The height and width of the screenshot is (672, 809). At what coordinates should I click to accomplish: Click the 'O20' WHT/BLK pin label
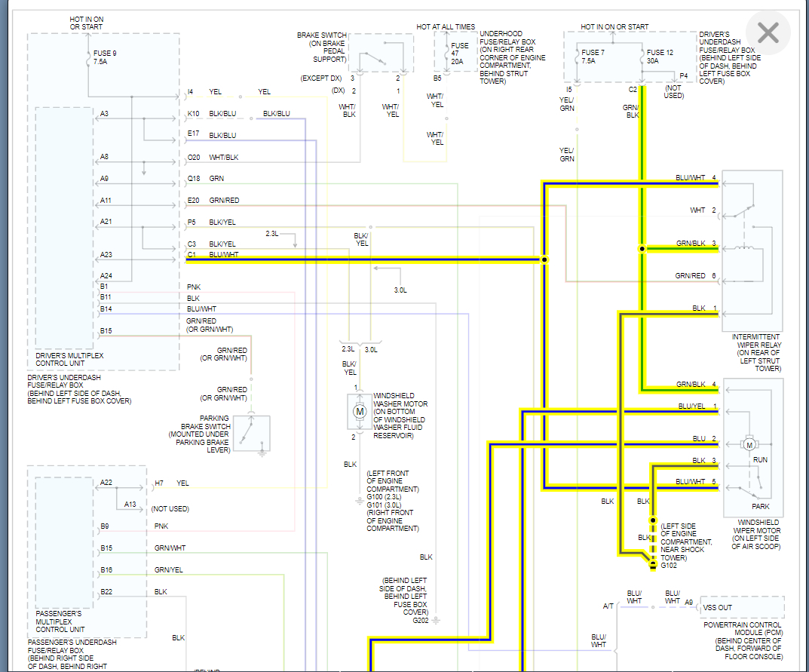pyautogui.click(x=194, y=157)
